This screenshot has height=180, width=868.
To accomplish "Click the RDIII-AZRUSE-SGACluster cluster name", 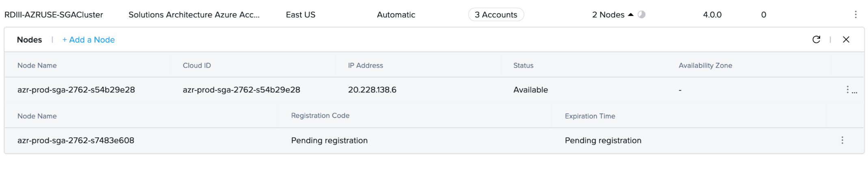I will (54, 15).
